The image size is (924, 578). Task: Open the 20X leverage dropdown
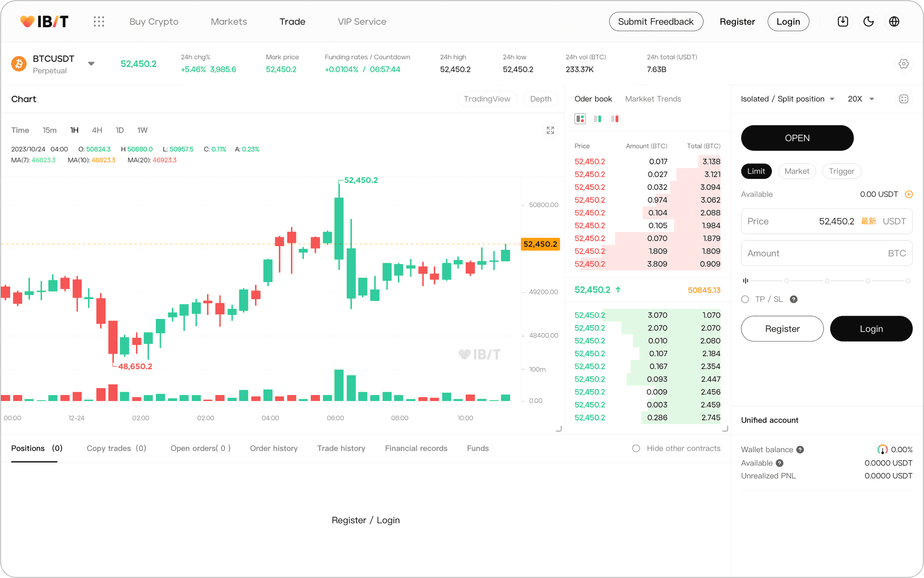coord(860,99)
